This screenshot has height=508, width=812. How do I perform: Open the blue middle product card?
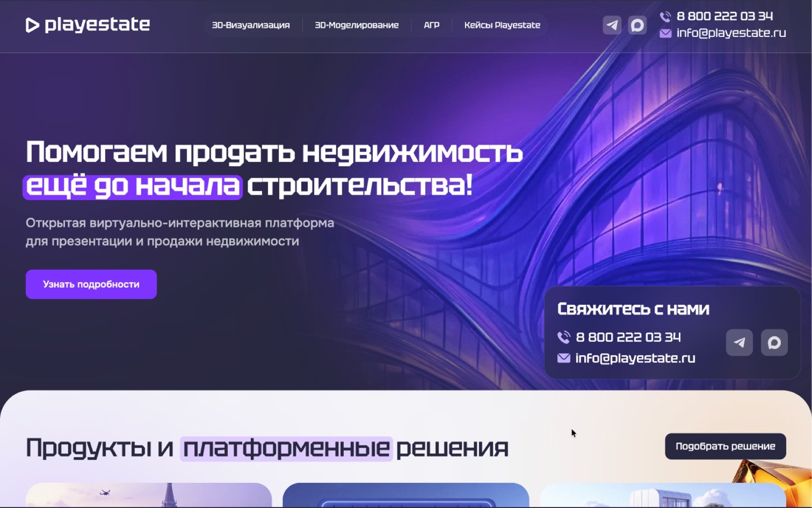pos(406,495)
